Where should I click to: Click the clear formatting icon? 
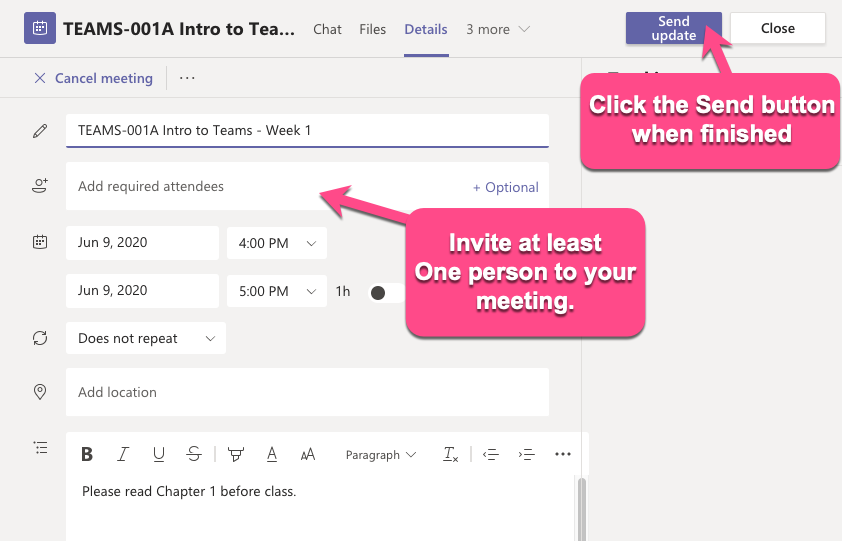tap(451, 455)
